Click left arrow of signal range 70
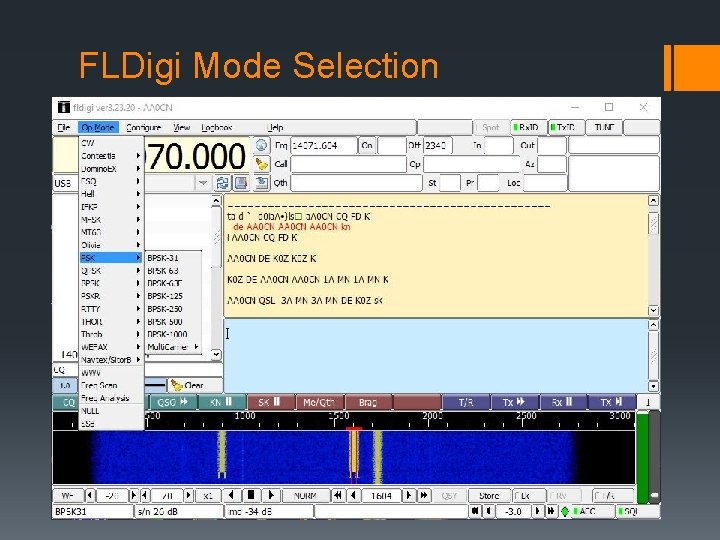 145,495
